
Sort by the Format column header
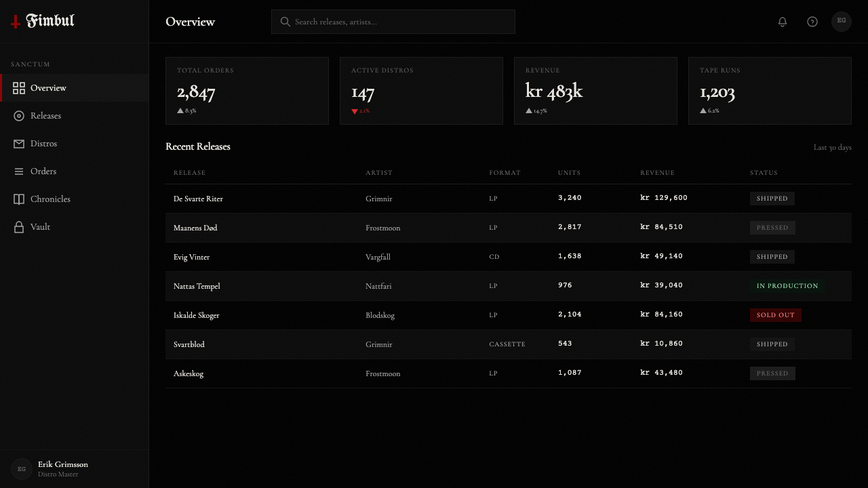[x=505, y=173]
